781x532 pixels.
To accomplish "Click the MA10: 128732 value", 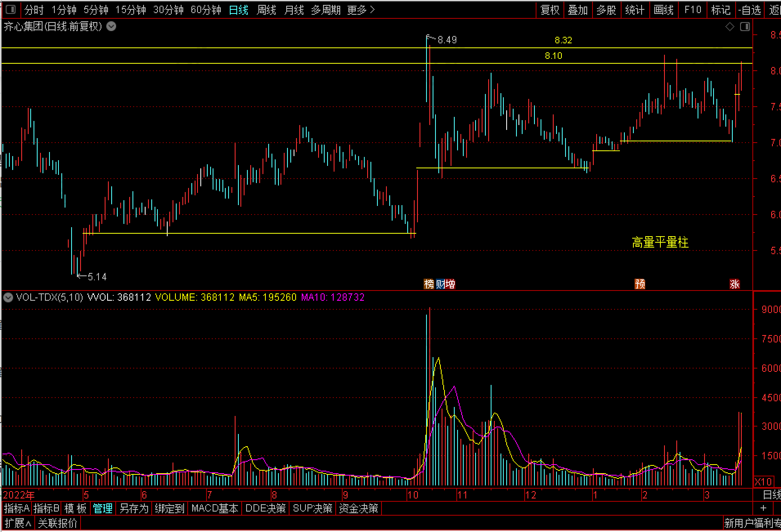I will (332, 297).
